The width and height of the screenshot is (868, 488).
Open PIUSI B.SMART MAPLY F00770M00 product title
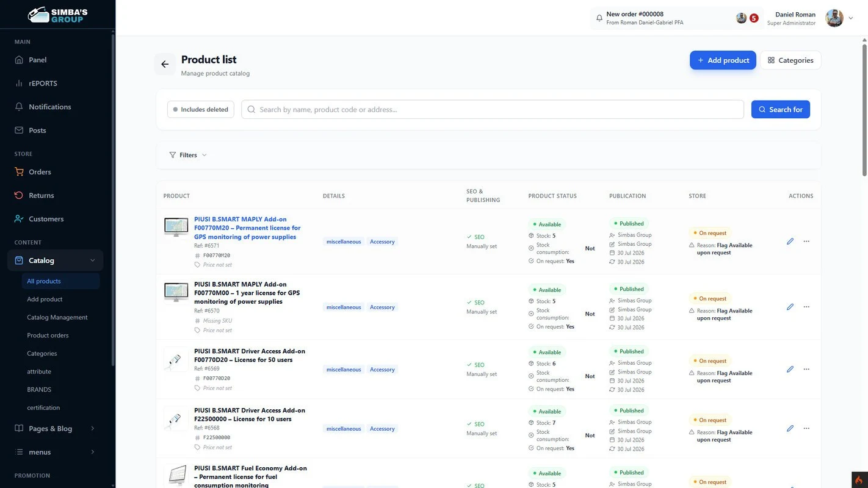[x=247, y=293]
